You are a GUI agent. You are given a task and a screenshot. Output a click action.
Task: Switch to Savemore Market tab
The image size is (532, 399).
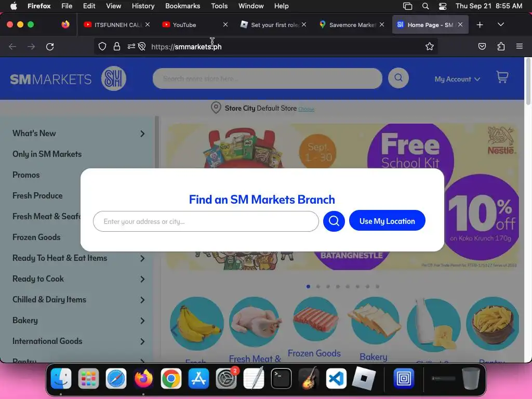348,25
